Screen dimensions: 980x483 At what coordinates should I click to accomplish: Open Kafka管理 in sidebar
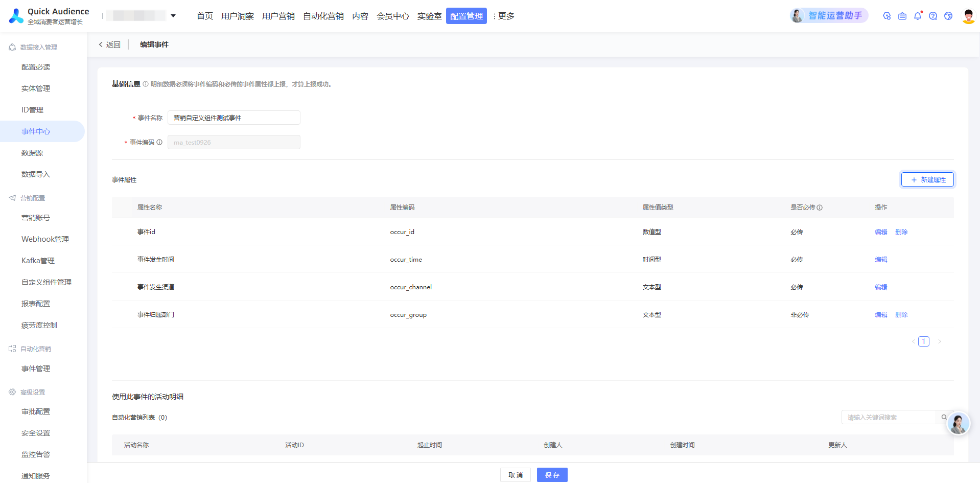coord(38,261)
